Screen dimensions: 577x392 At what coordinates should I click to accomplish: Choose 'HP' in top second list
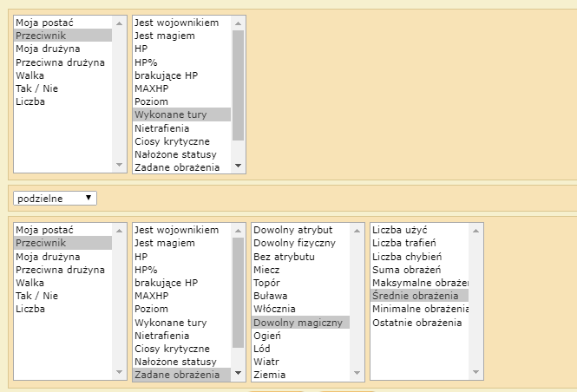182,49
